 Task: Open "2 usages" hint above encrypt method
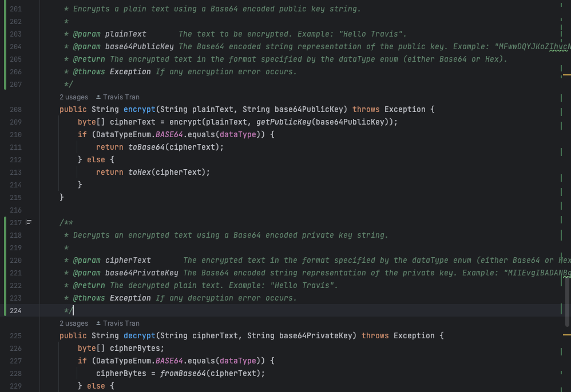74,97
